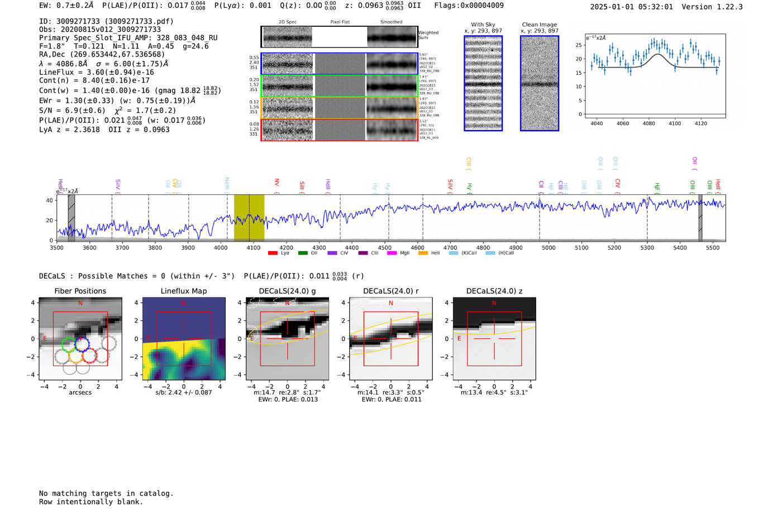782x532 pixels.
Task: Click the RA,Dec coordinates text
Action: click(102, 54)
